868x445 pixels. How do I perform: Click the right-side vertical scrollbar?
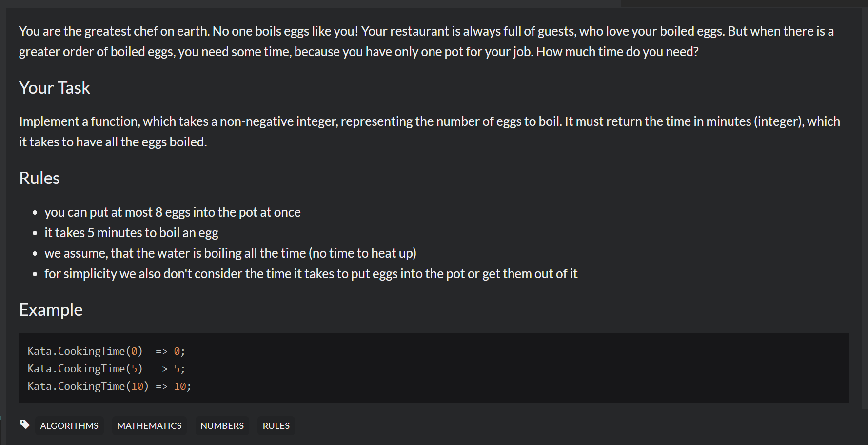coord(865,208)
